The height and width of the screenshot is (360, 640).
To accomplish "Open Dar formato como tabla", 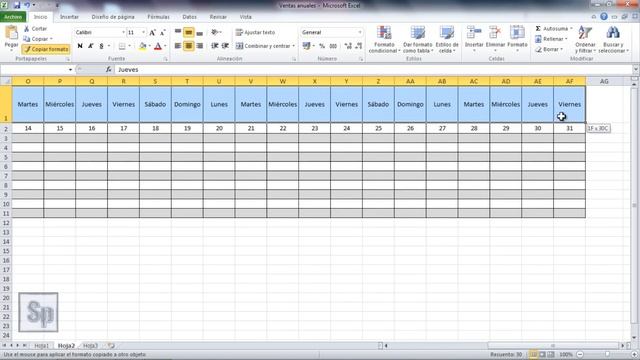I will (418, 39).
